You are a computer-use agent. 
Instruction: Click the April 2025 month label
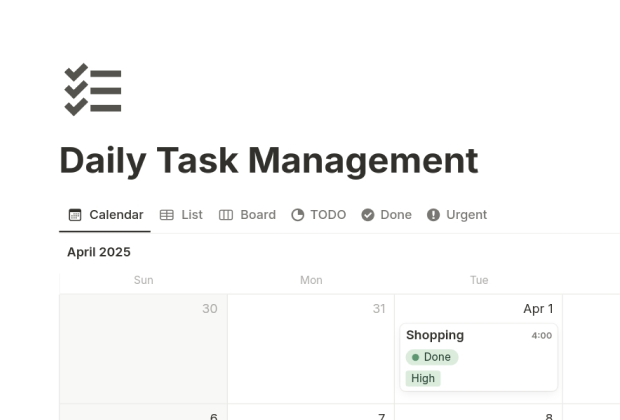pos(99,252)
